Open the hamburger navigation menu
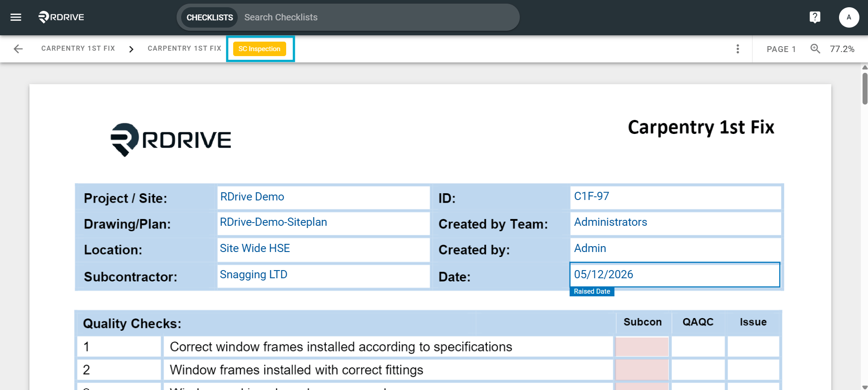 click(16, 17)
